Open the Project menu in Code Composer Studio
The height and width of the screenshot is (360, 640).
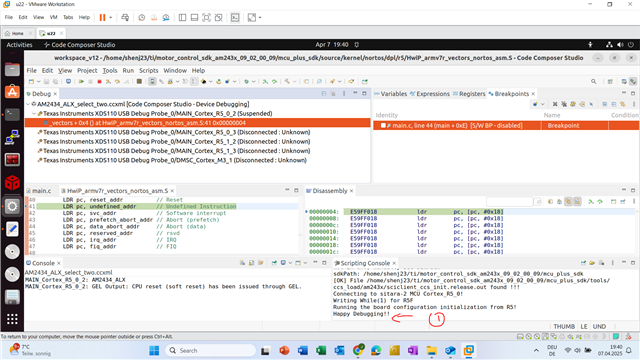(87, 70)
